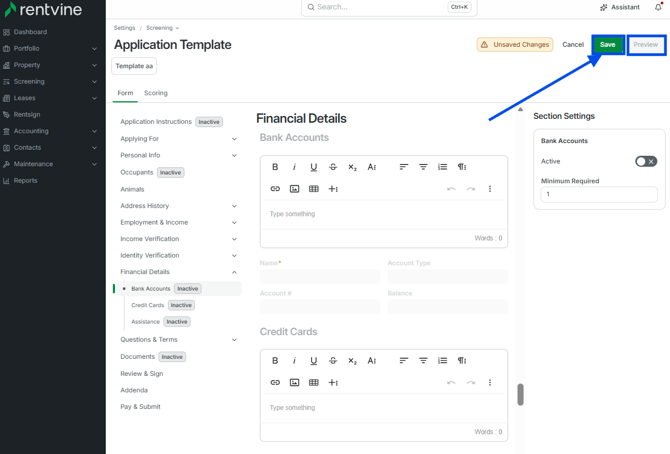Select the Form tab
Screen dimensions: 670x454
pos(125,93)
